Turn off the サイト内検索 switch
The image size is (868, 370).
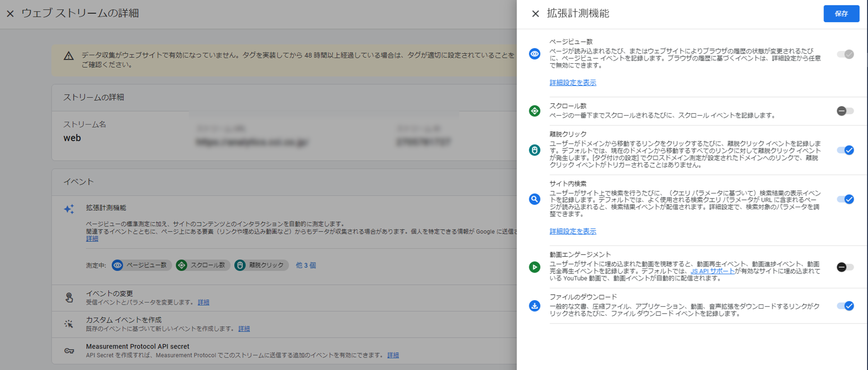845,199
